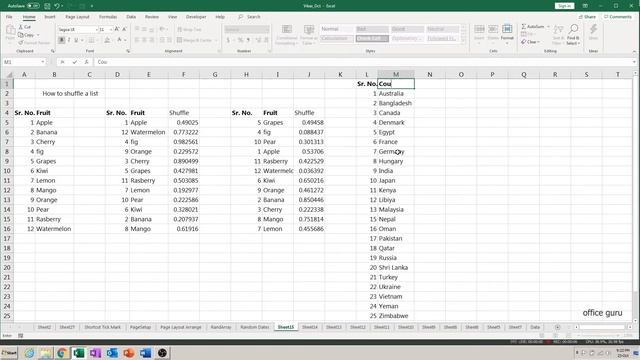Image resolution: width=640 pixels, height=360 pixels.
Task: Open the font size dropdown
Action: pyautogui.click(x=111, y=30)
